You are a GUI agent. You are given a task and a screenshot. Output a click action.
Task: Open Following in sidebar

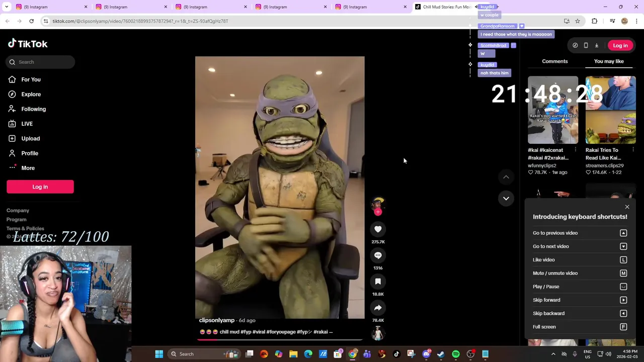[33, 109]
